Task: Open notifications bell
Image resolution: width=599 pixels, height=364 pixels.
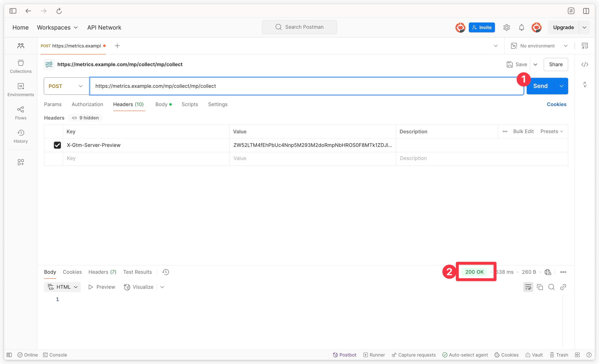Action: pos(521,27)
